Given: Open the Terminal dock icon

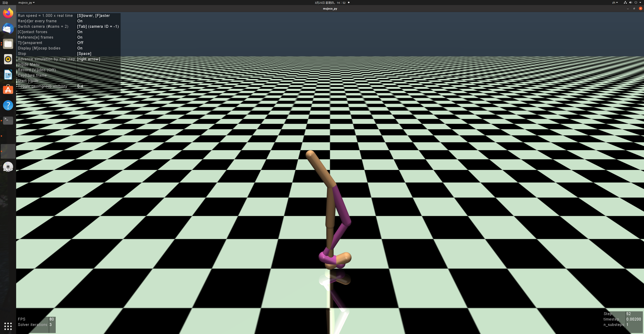Looking at the screenshot, I should coord(8,121).
